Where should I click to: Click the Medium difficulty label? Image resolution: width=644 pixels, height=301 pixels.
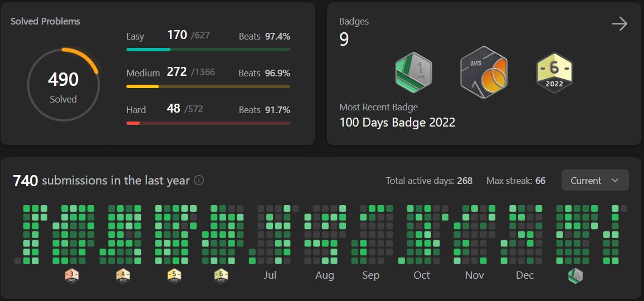pyautogui.click(x=143, y=73)
